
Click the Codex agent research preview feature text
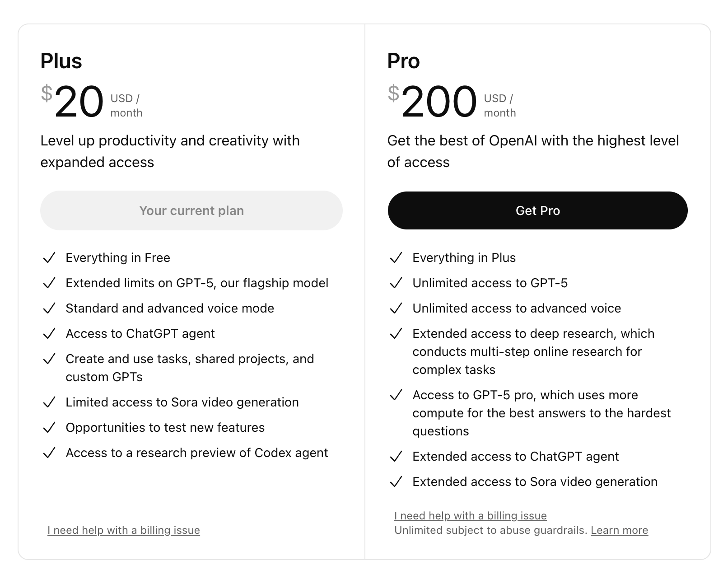196,453
